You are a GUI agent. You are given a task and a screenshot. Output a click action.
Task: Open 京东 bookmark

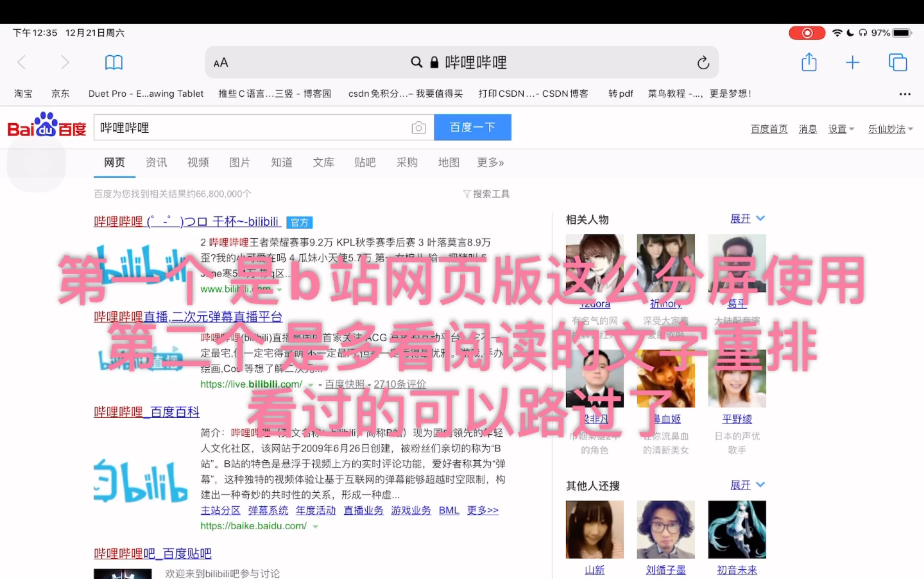coord(60,94)
